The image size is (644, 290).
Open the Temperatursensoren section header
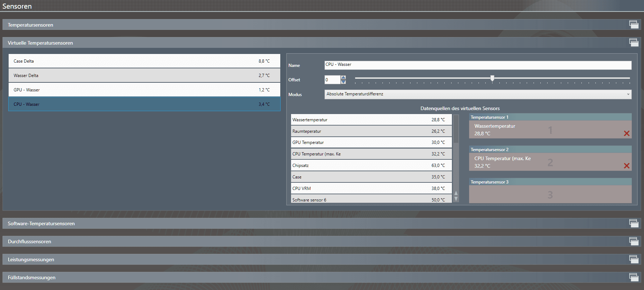322,25
